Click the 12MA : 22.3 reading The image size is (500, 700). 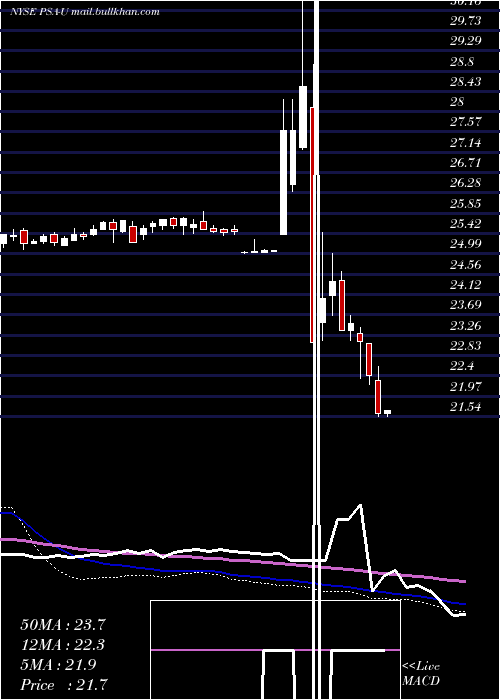63,645
